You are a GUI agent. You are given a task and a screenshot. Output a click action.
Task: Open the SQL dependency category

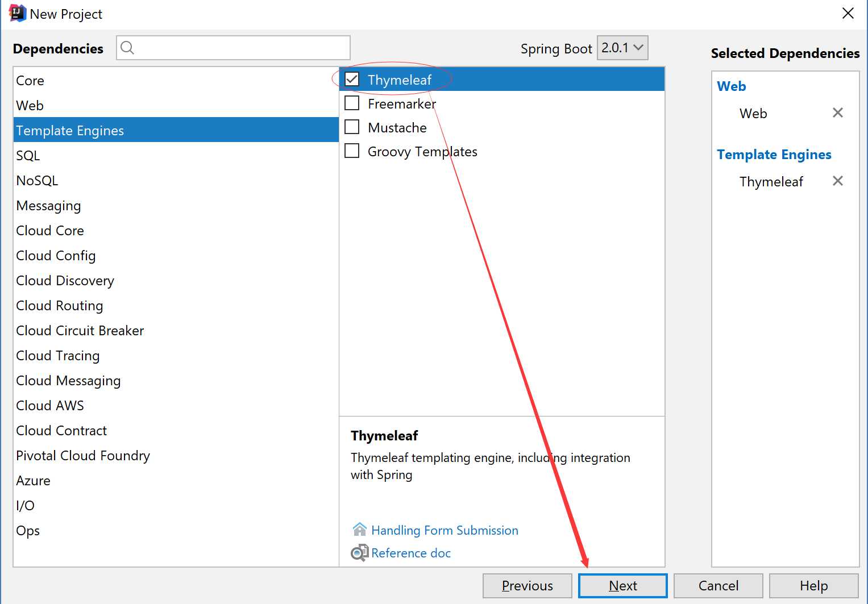(176, 155)
